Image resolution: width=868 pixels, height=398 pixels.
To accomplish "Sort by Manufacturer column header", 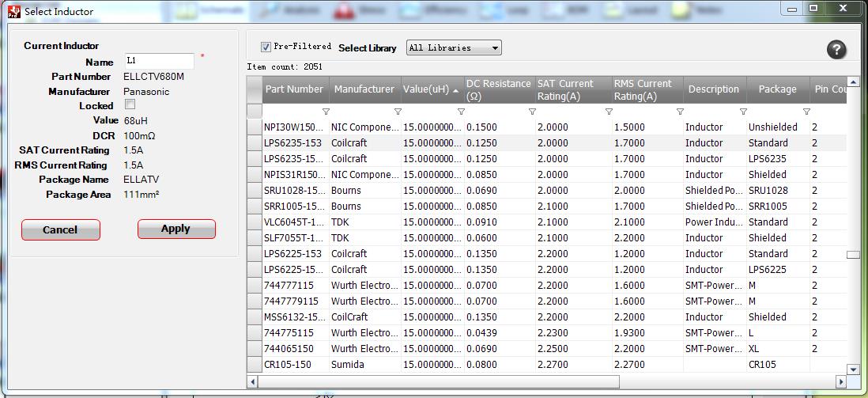I will (x=364, y=89).
